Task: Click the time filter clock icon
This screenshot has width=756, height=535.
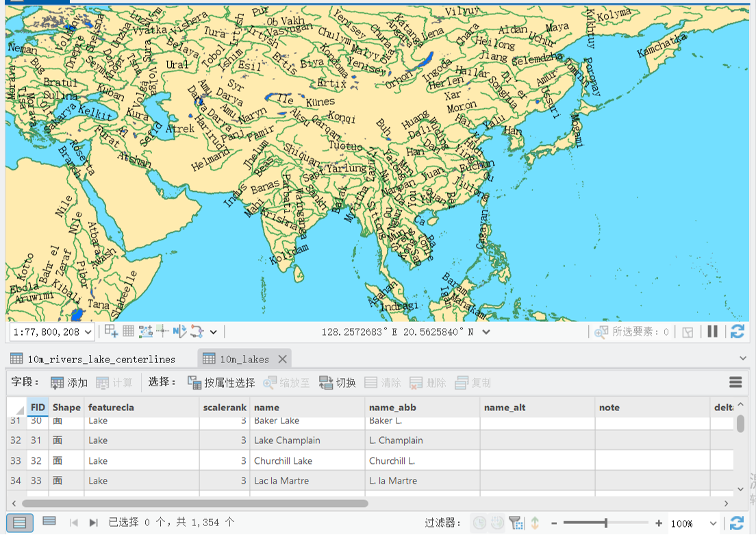Action: tap(479, 523)
